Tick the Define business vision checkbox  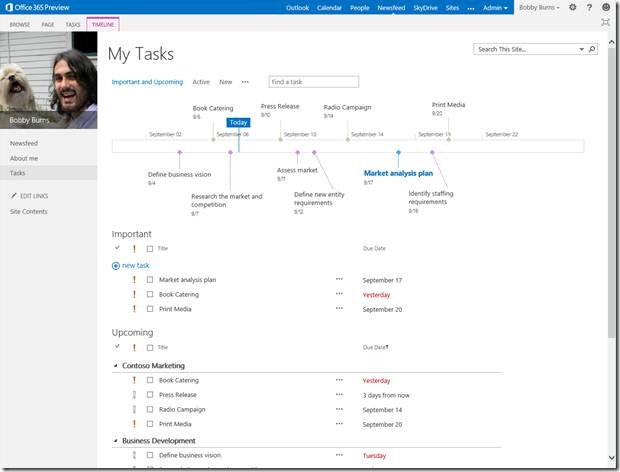[150, 455]
